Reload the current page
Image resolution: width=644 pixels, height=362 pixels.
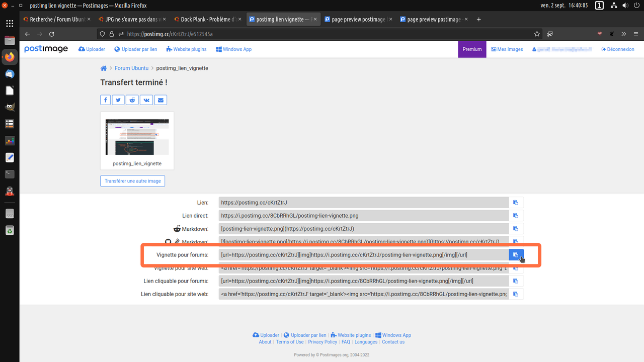pyautogui.click(x=52, y=34)
